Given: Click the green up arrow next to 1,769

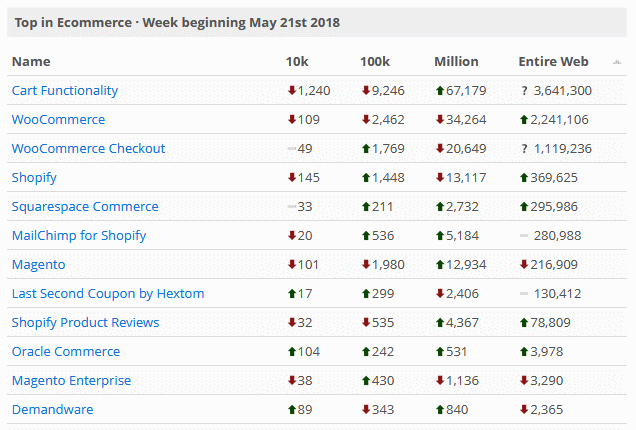Looking at the screenshot, I should 366,148.
